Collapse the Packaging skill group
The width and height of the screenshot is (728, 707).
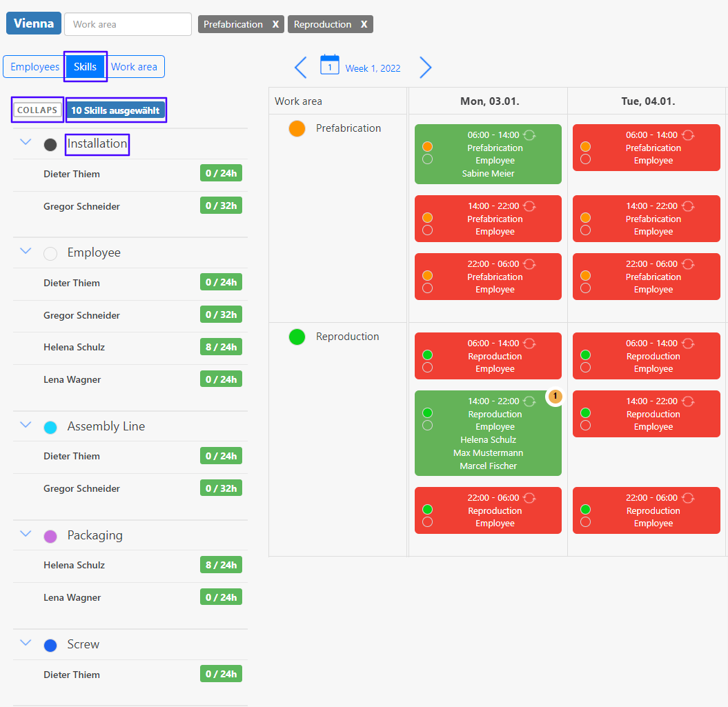(x=26, y=534)
